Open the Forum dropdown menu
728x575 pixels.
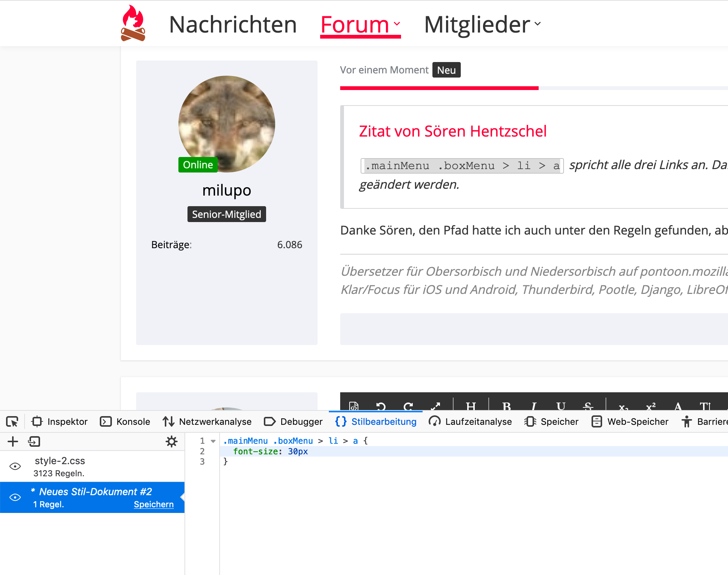[x=360, y=25]
